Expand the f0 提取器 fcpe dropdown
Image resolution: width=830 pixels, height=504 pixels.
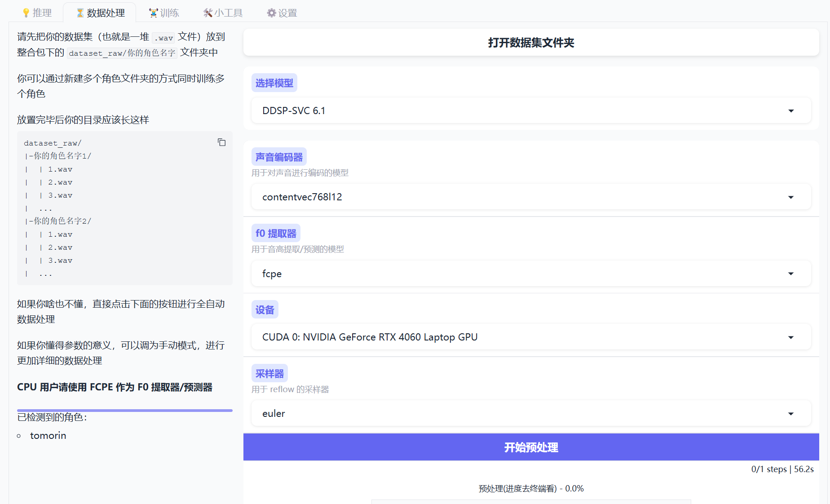(791, 274)
